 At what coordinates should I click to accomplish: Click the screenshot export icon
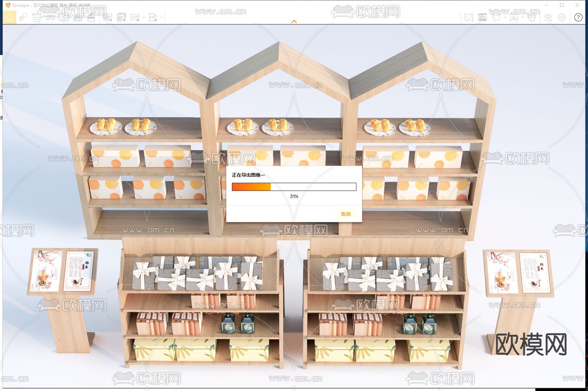[108, 17]
